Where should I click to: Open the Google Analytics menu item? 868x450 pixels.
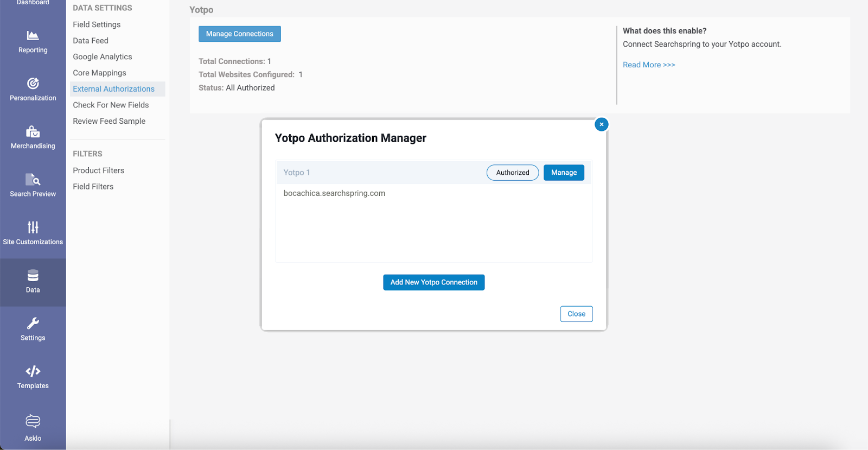click(103, 56)
